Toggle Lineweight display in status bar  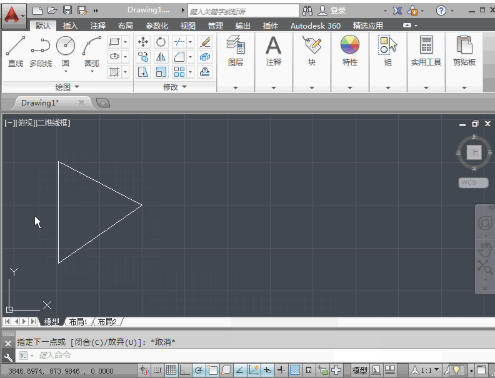(281, 370)
